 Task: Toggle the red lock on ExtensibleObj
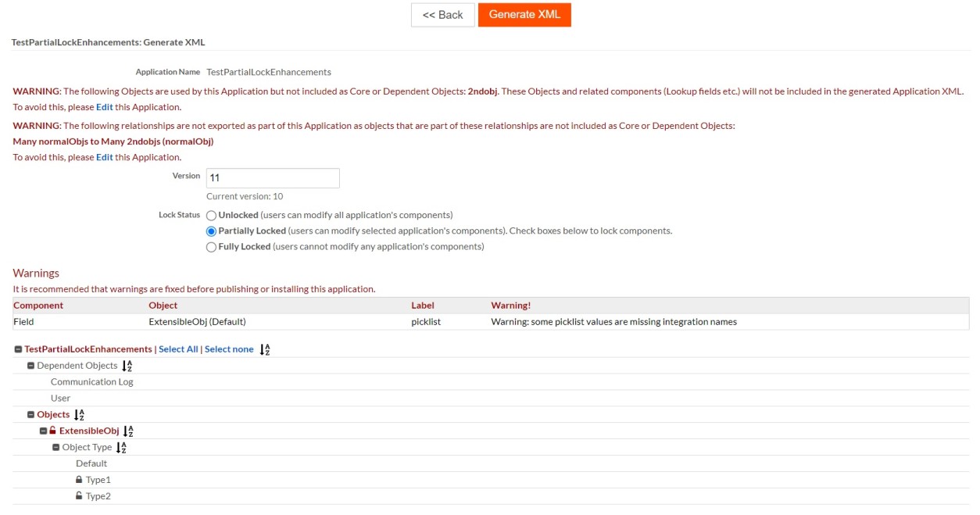pyautogui.click(x=53, y=431)
